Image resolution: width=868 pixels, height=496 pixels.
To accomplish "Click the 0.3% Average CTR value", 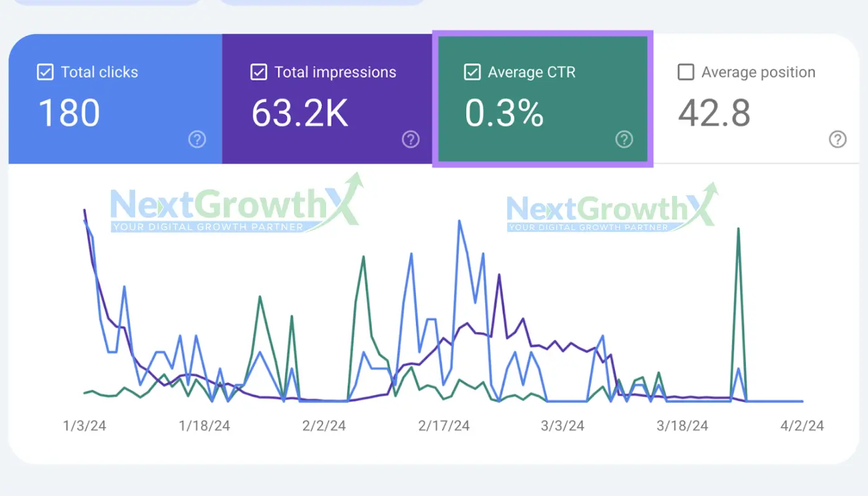I will [504, 113].
